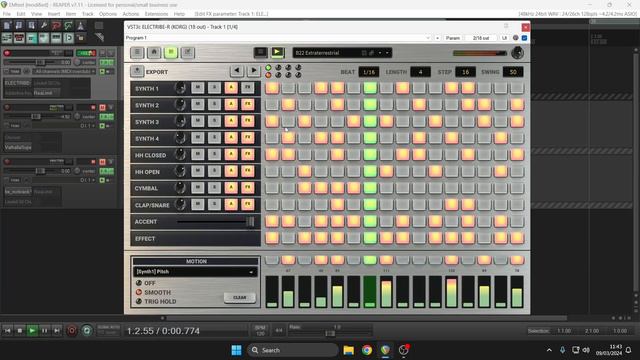
Task: Go to next page with right arrow
Action: [x=253, y=71]
